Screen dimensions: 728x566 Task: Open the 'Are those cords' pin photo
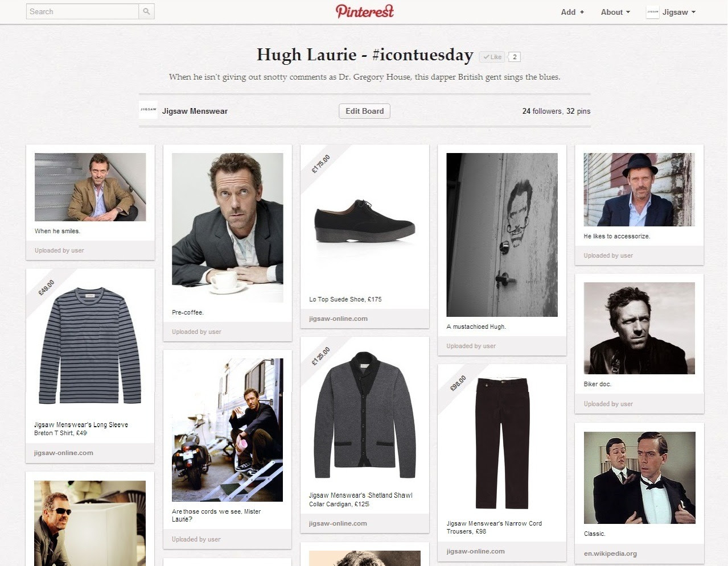pos(227,430)
